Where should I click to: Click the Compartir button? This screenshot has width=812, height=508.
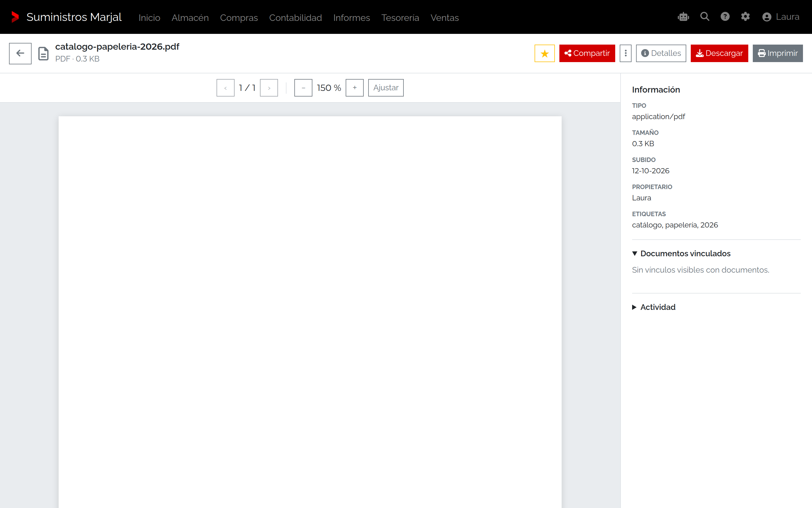[587, 53]
